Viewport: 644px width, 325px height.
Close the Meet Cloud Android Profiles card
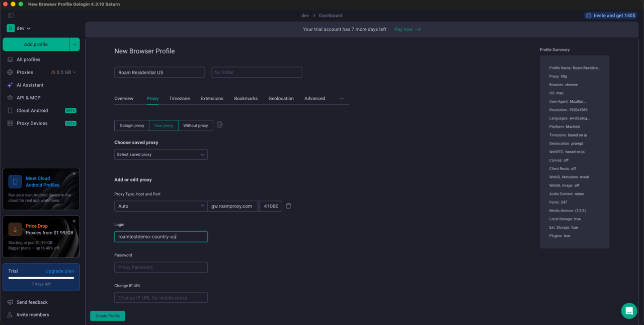[74, 173]
